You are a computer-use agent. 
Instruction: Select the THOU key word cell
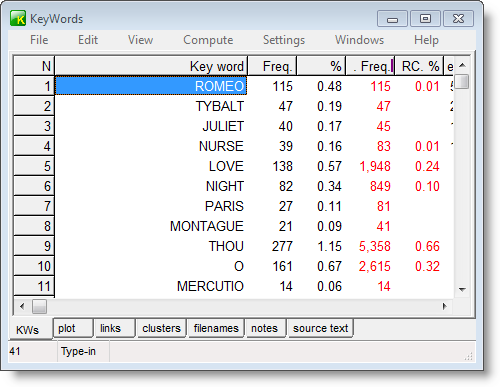pyautogui.click(x=151, y=246)
